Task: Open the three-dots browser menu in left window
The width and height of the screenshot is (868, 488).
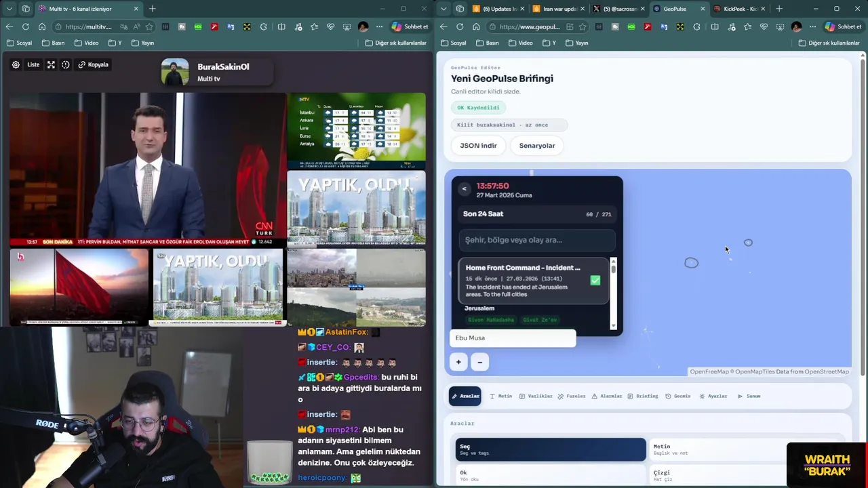Action: pyautogui.click(x=379, y=26)
